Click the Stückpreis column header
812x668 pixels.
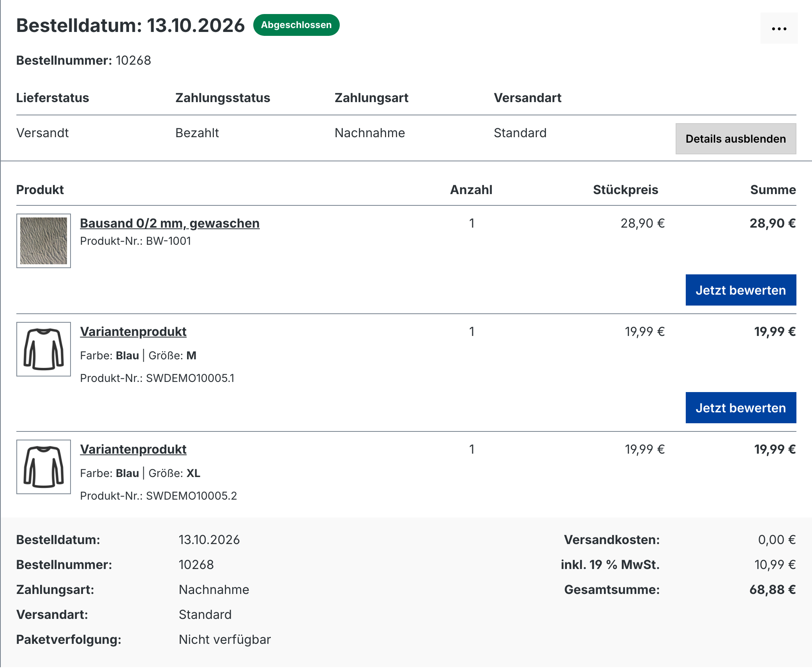[626, 190]
